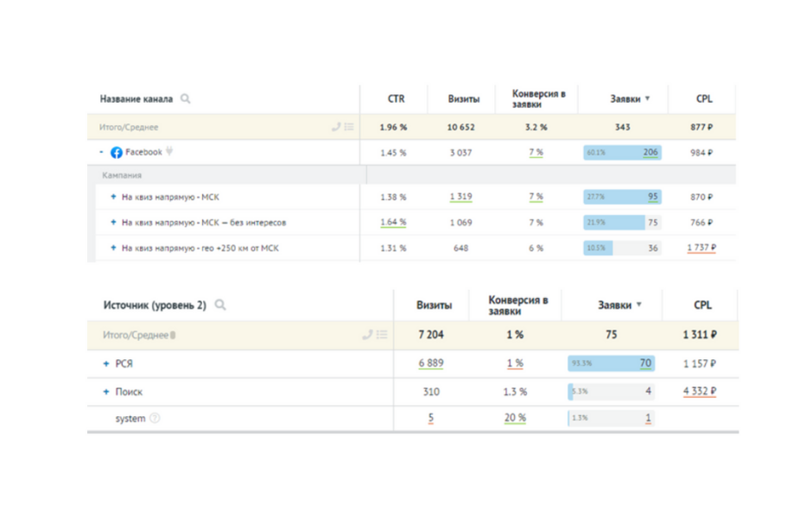
Task: Click the 27.7% leads bar showing 95
Action: tap(622, 197)
